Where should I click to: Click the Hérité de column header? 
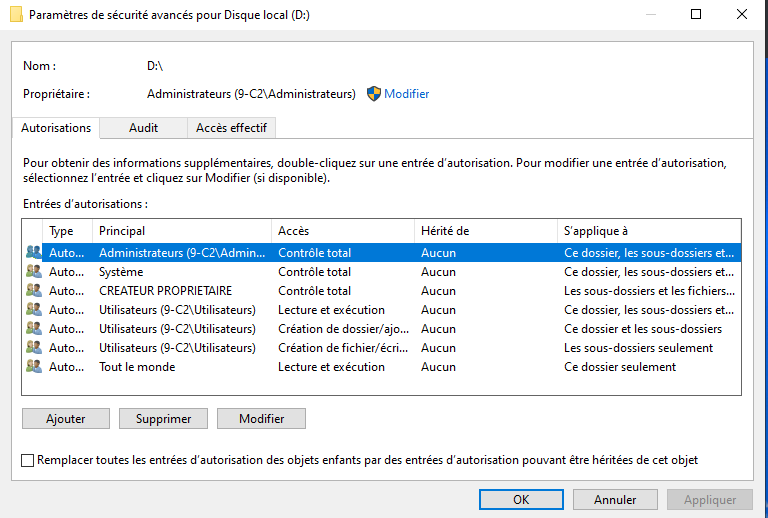click(485, 231)
